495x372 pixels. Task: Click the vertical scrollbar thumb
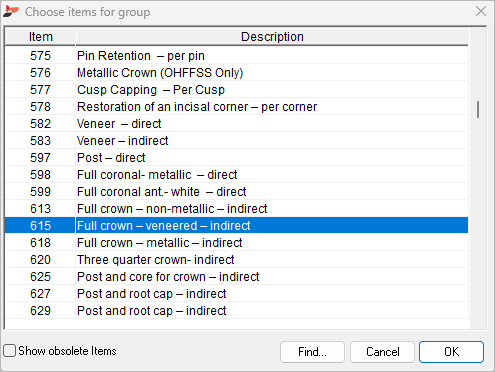point(478,110)
